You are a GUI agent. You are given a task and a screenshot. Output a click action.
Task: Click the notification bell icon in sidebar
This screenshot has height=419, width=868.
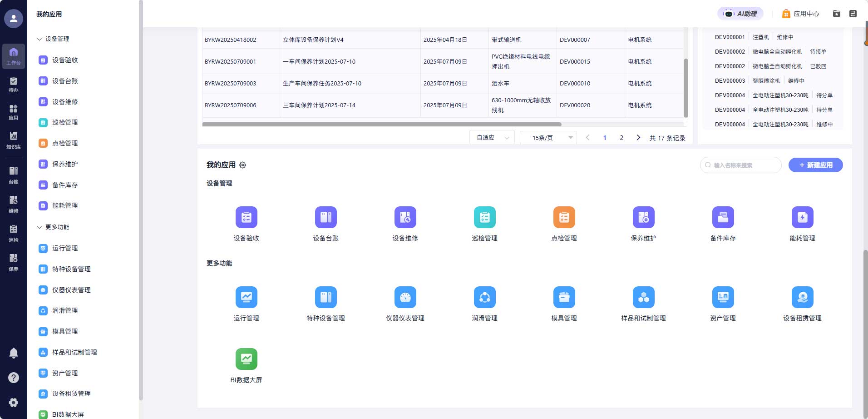14,353
